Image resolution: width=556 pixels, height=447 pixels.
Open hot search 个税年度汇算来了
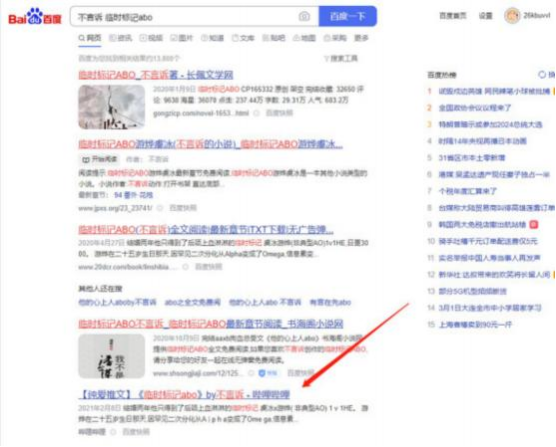[468, 191]
